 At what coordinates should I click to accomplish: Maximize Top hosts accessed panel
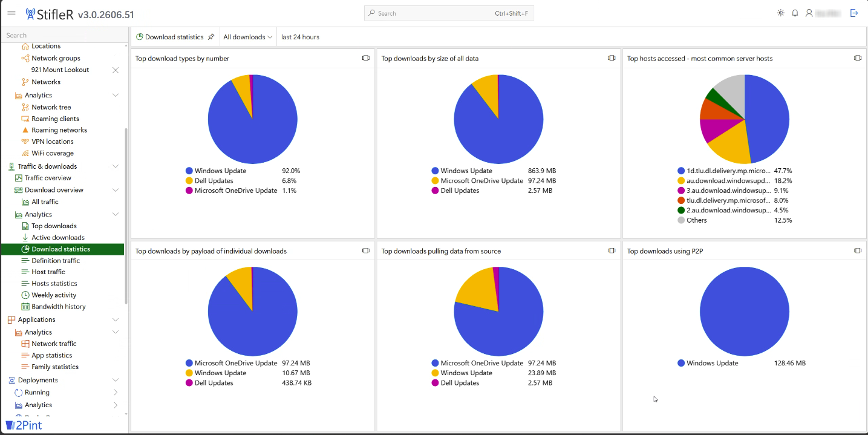[858, 58]
